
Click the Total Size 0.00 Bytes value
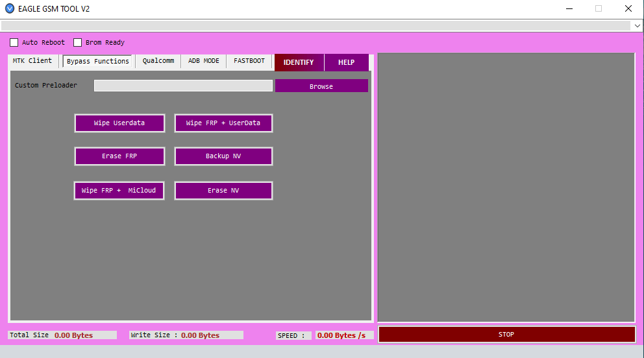(x=74, y=335)
